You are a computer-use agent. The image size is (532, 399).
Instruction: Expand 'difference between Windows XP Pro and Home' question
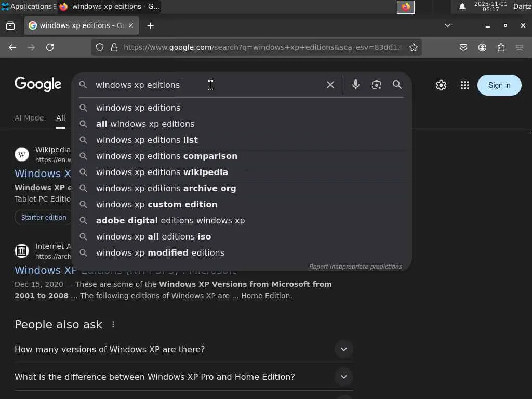344,377
